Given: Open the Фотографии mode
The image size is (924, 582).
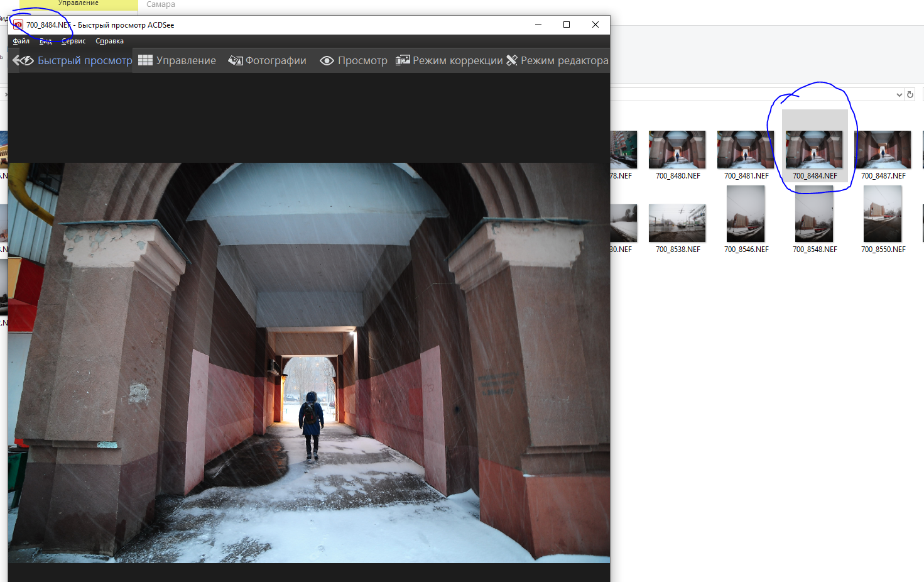Looking at the screenshot, I should point(268,60).
